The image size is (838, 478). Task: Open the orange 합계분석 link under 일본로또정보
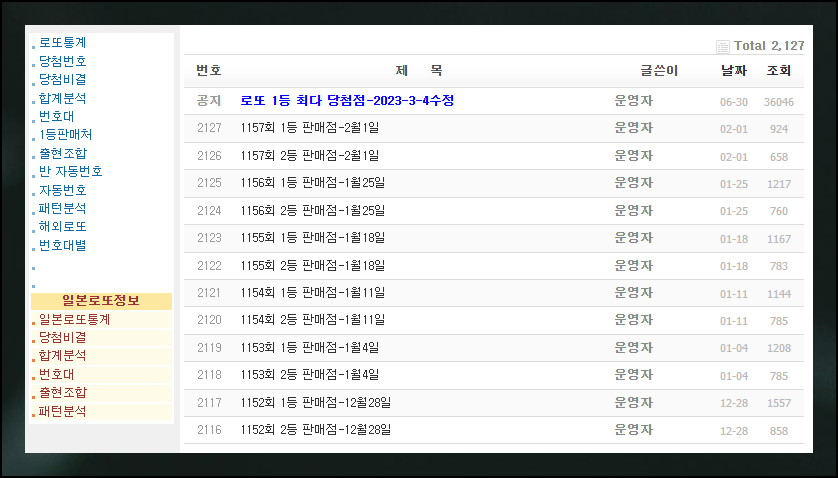[x=63, y=356]
